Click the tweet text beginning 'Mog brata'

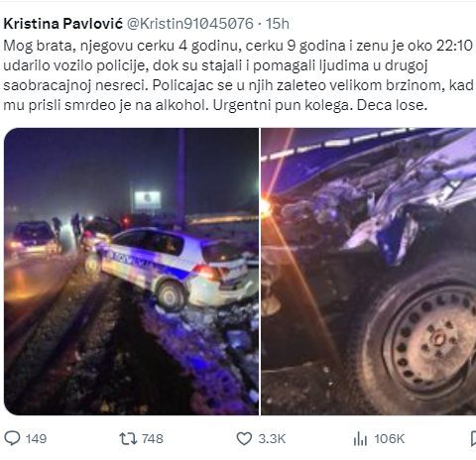coord(238,75)
